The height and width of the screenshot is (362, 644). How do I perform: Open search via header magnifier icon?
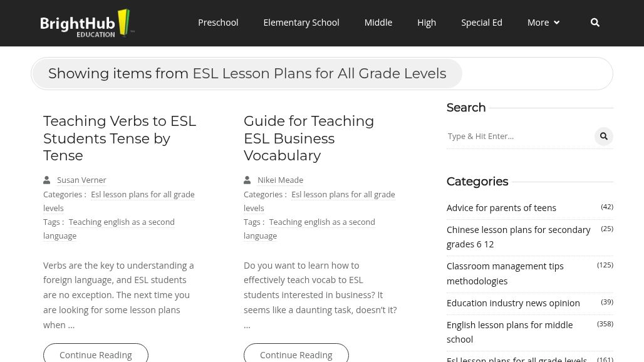[x=595, y=23]
